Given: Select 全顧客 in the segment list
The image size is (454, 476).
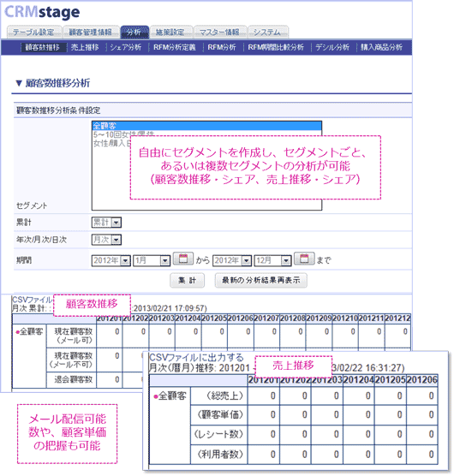Looking at the screenshot, I should click(206, 125).
